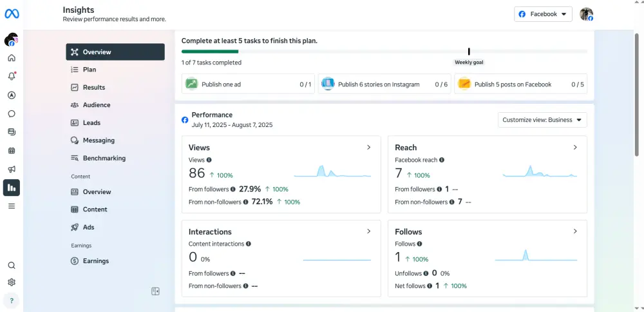This screenshot has width=644, height=312.
Task: Expand the Follows card chevron
Action: coord(575,231)
